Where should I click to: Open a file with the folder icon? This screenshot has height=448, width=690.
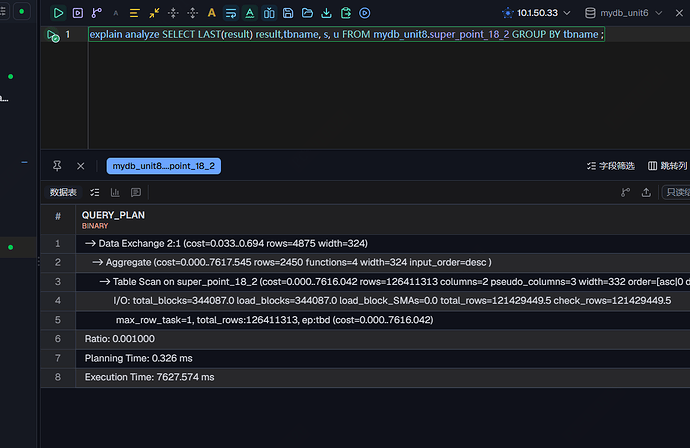pyautogui.click(x=307, y=13)
